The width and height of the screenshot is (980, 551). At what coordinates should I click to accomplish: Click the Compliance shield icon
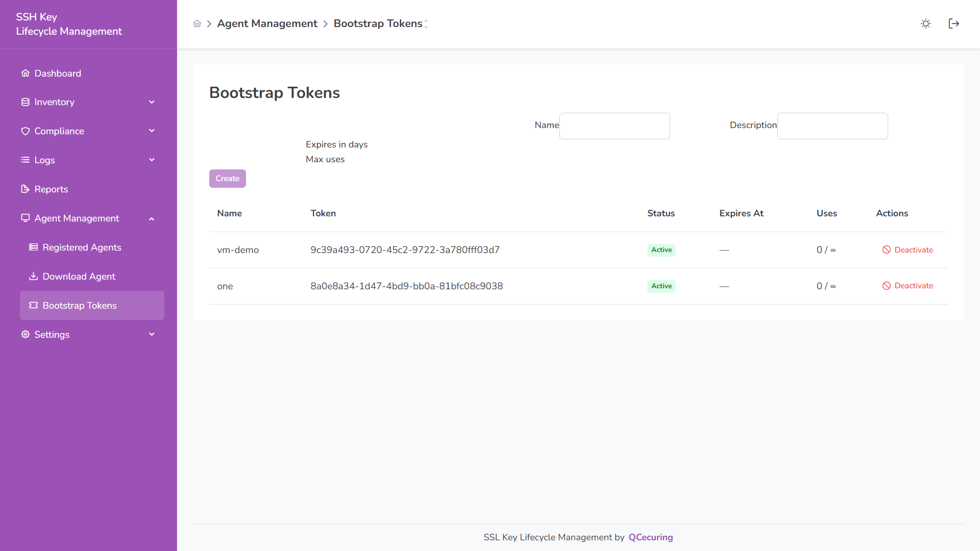(26, 131)
